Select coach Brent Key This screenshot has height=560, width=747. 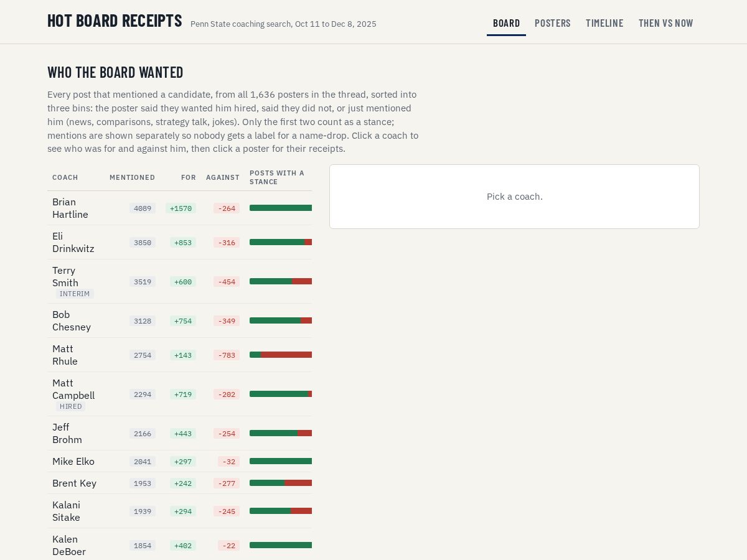(x=179, y=483)
